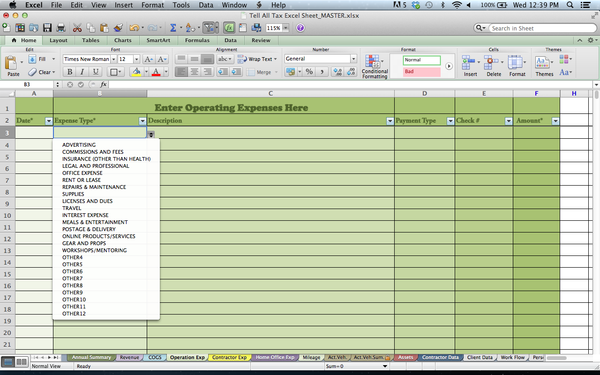This screenshot has width=600, height=375.
Task: Click the Cut scissors icon
Action: pos(77,28)
